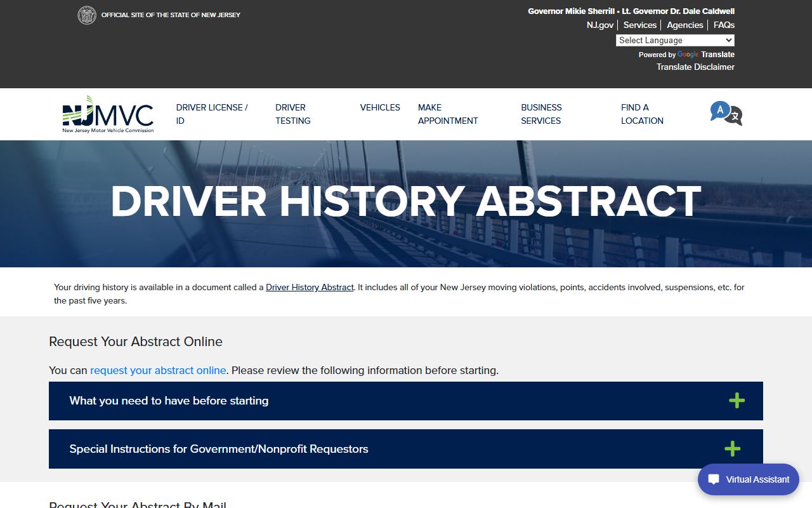The image size is (812, 508).
Task: Follow the NJ.gov link
Action: pyautogui.click(x=600, y=25)
